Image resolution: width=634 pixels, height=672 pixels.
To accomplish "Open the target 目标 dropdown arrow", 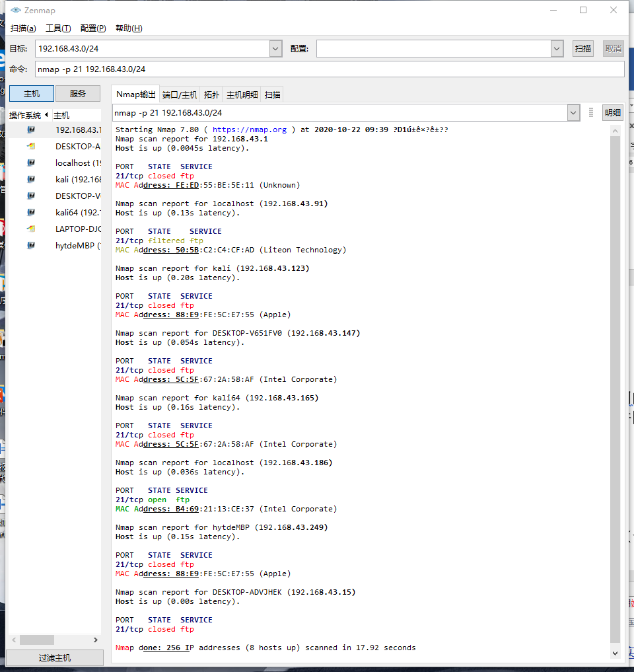I will click(275, 49).
